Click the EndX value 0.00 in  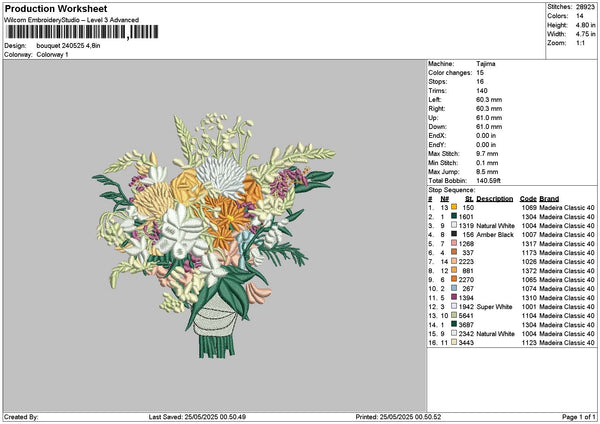(486, 136)
